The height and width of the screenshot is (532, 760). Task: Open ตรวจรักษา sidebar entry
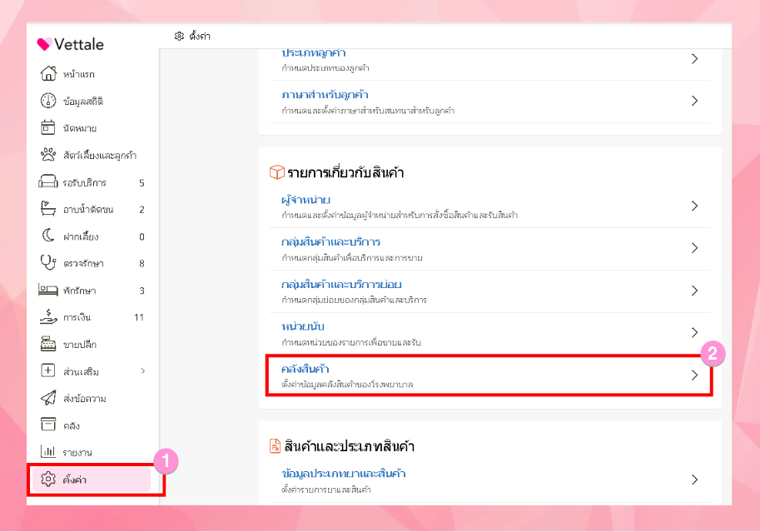[x=91, y=263]
